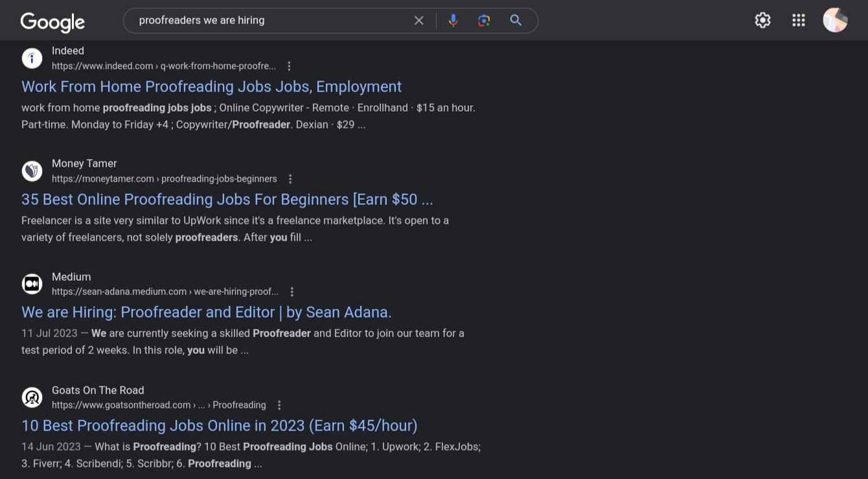
Task: Click the Indeed site favicon
Action: 32,58
